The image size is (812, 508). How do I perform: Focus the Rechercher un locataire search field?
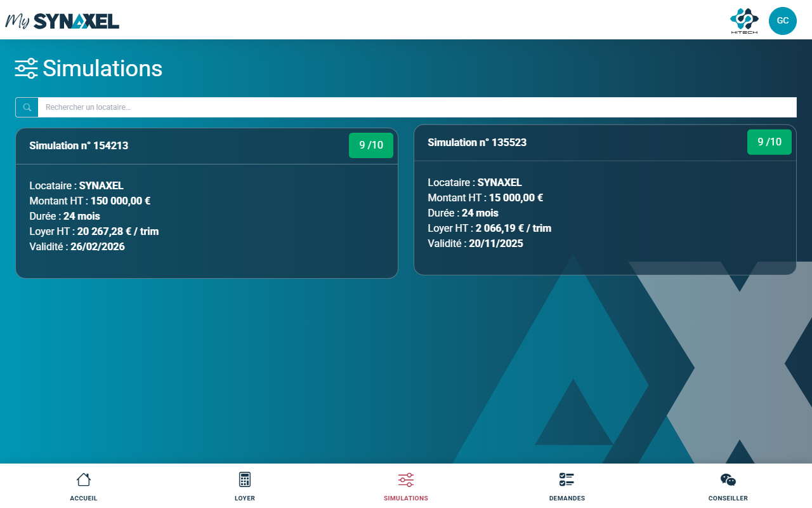coord(417,107)
